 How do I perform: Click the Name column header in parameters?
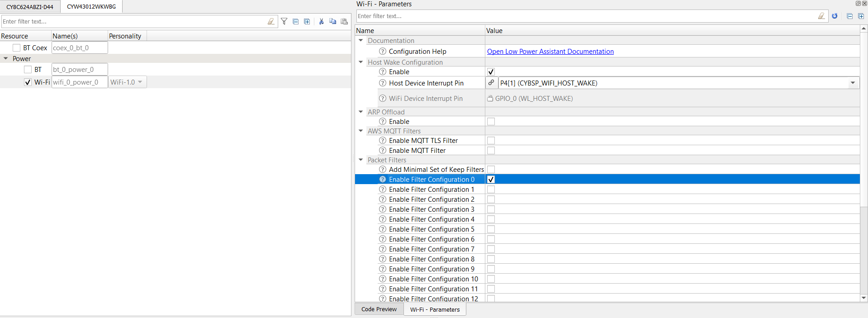(x=420, y=30)
